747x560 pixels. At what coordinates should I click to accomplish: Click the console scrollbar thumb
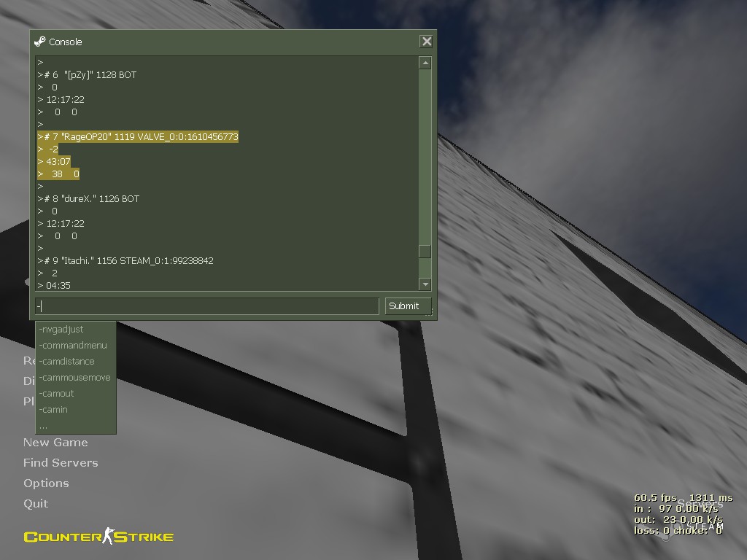425,252
